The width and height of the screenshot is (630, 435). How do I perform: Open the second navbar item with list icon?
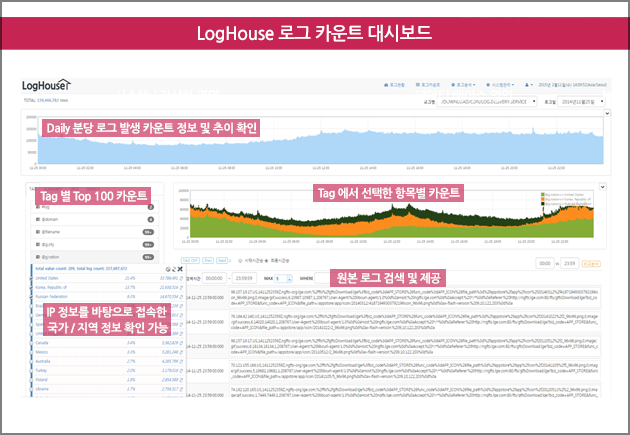pyautogui.click(x=428, y=85)
